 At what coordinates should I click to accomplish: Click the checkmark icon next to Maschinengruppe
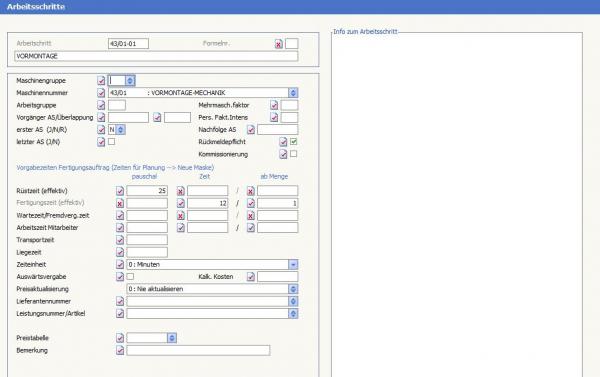101,81
